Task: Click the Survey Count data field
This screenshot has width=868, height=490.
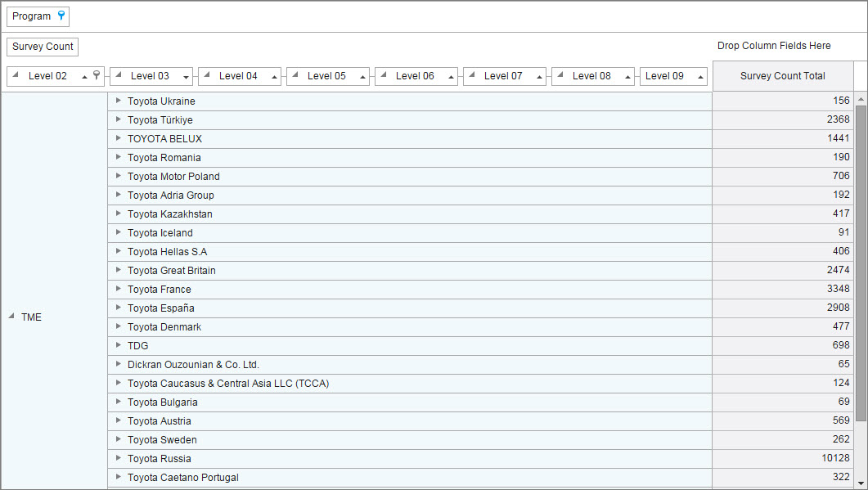Action: (43, 47)
